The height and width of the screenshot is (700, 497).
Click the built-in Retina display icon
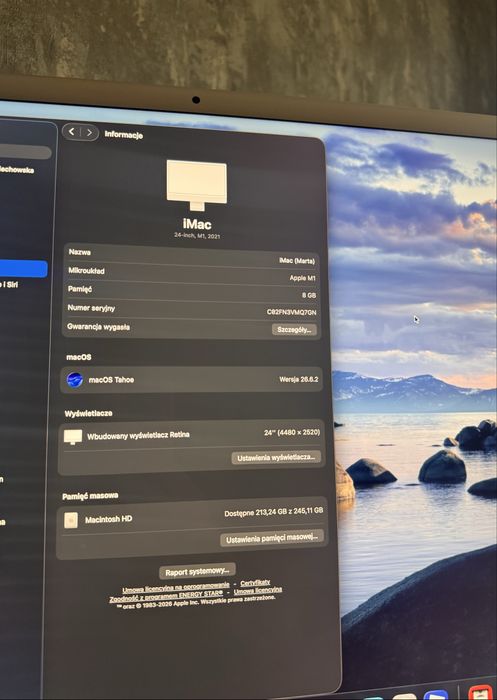[73, 437]
